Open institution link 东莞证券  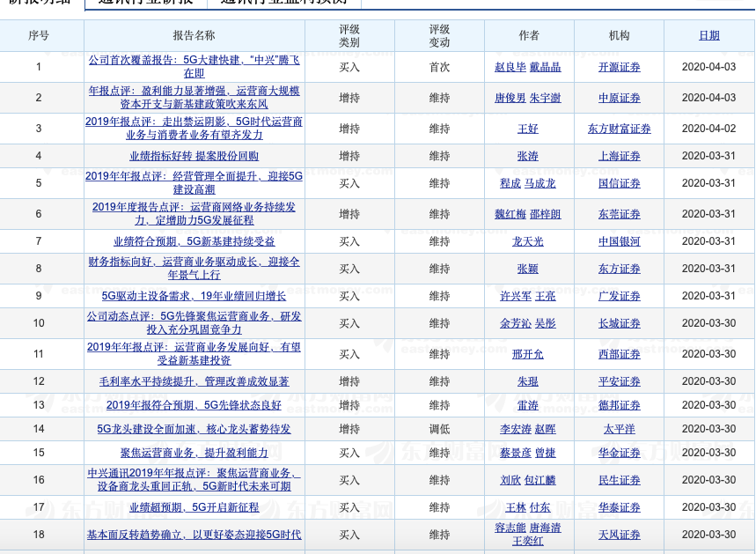pyautogui.click(x=619, y=214)
